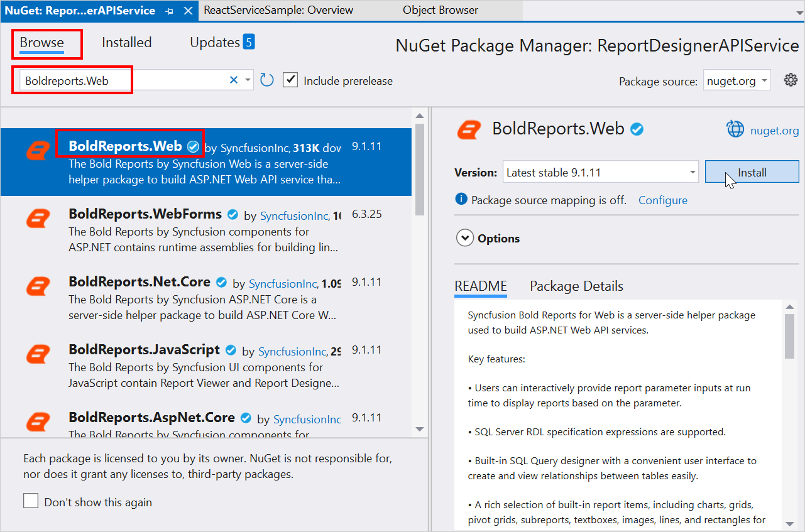
Task: Click the BoldReports.WebForms package logo
Action: pos(38,219)
